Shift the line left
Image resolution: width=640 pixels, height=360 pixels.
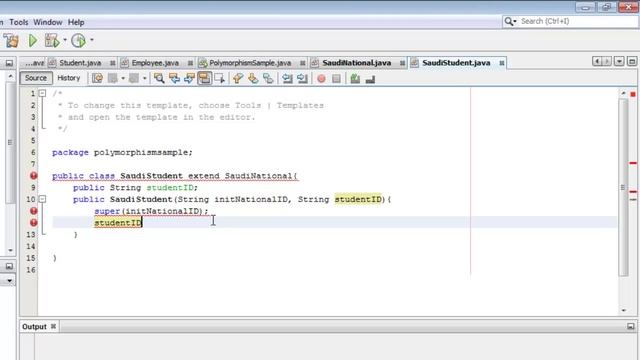click(x=287, y=78)
